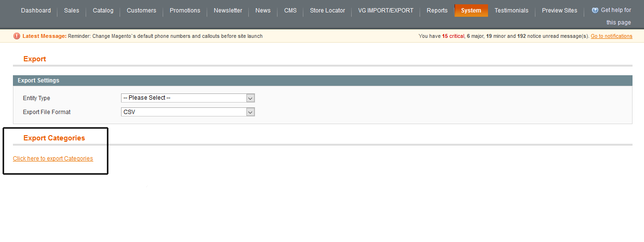
Task: Open the Testimonials menu
Action: tap(511, 11)
